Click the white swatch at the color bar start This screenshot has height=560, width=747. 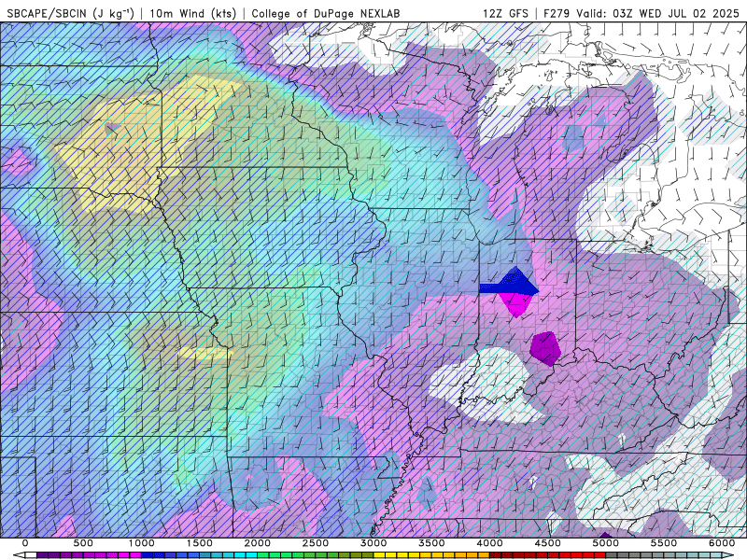click(x=31, y=555)
